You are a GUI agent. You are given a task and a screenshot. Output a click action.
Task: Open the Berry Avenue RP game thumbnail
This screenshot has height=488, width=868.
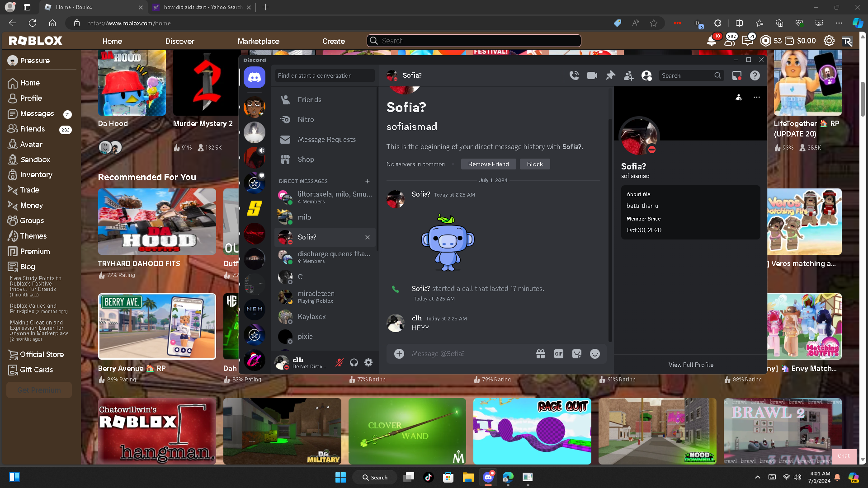coord(157,327)
